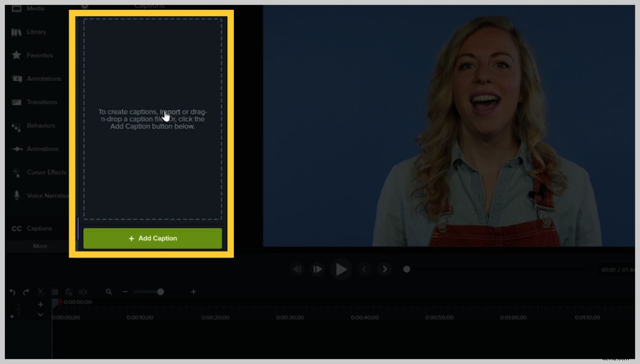Redo the last action
Screen dimensions: 640x364
pos(26,292)
